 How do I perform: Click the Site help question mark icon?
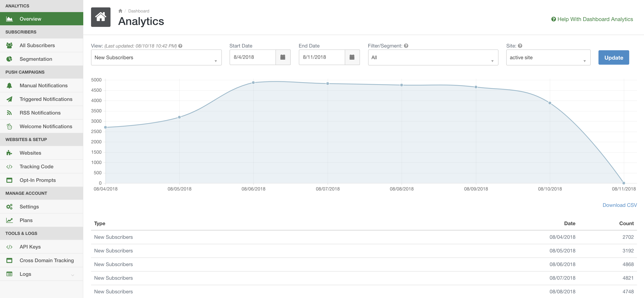(520, 46)
